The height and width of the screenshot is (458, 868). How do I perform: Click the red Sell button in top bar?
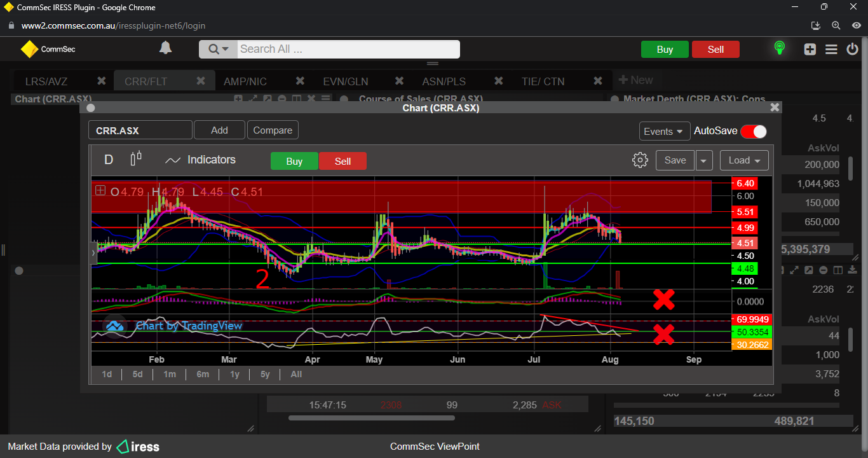tap(715, 50)
